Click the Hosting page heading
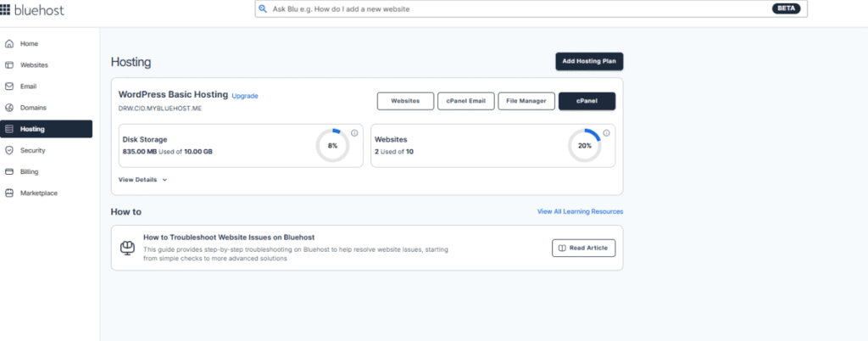 point(131,62)
